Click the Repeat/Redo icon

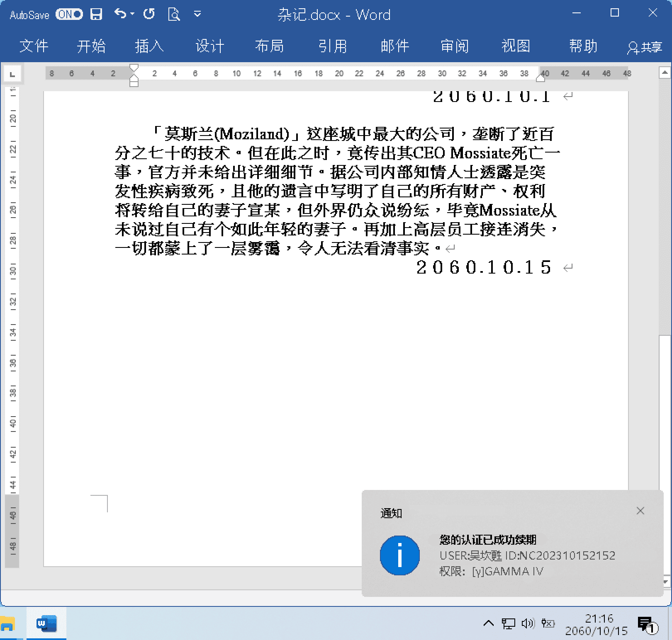[x=149, y=14]
